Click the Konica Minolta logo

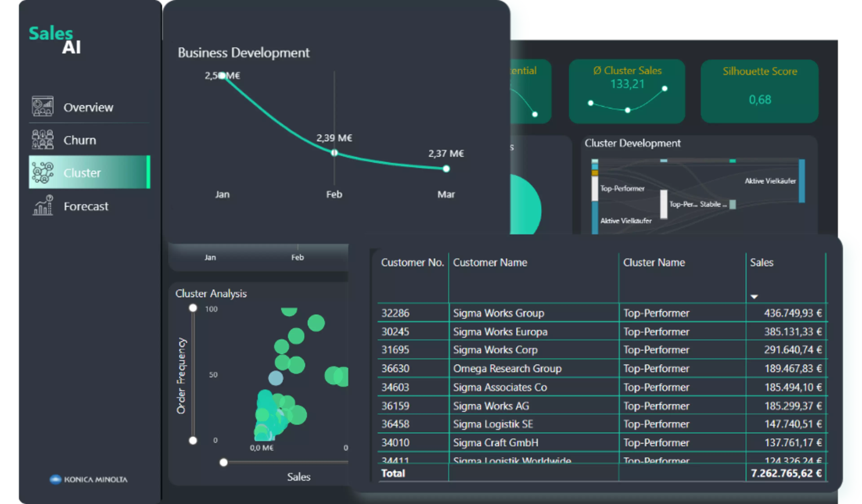pos(88,479)
